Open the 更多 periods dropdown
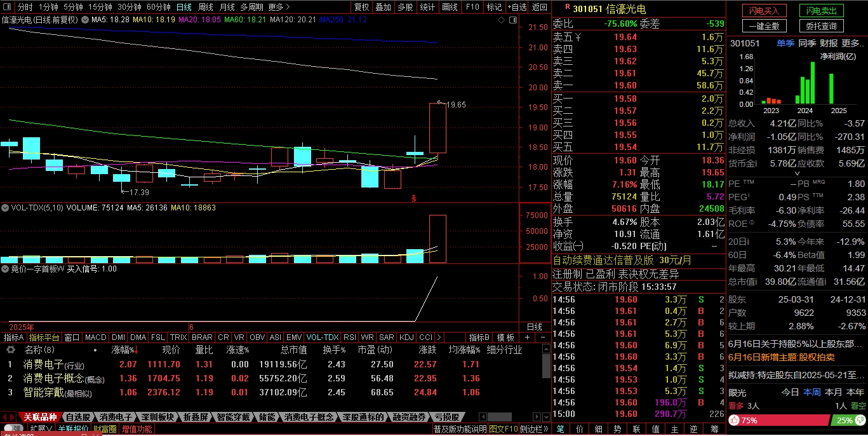The height and width of the screenshot is (436, 868). (279, 7)
